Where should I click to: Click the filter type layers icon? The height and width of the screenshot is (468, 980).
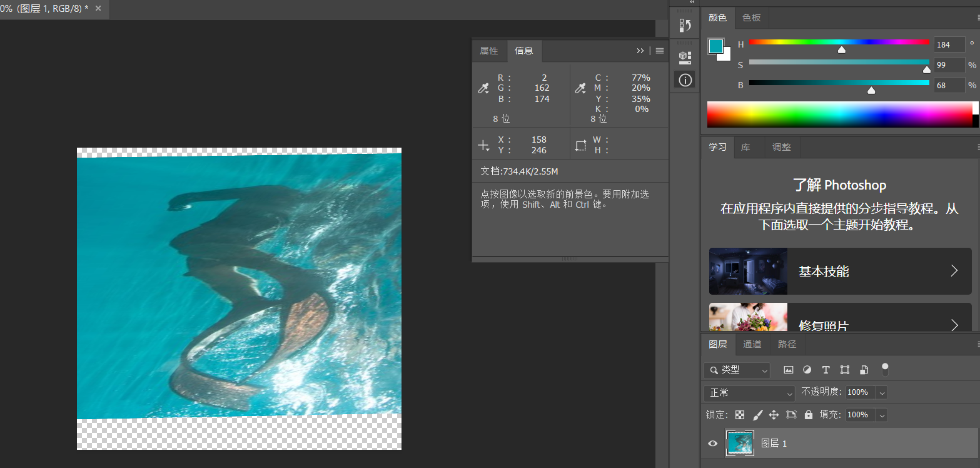pyautogui.click(x=826, y=370)
